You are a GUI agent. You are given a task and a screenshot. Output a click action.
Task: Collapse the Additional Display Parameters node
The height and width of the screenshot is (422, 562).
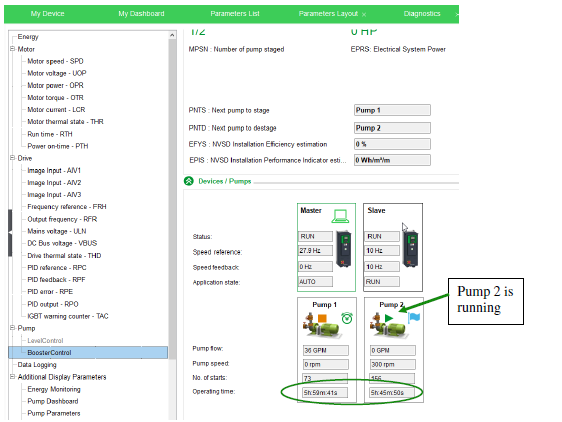click(13, 377)
